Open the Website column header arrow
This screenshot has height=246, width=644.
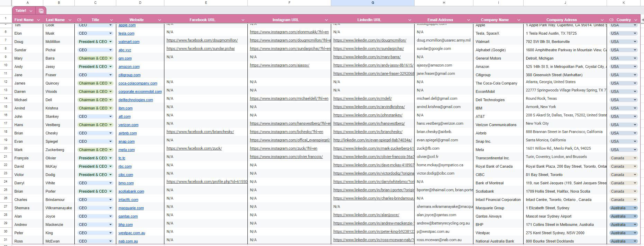point(160,20)
